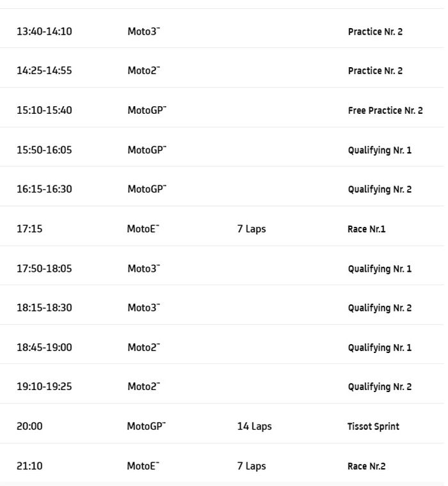This screenshot has height=486, width=448.
Task: Select Qualifying Nr. 2 at 16:15-16:30
Action: click(x=380, y=189)
